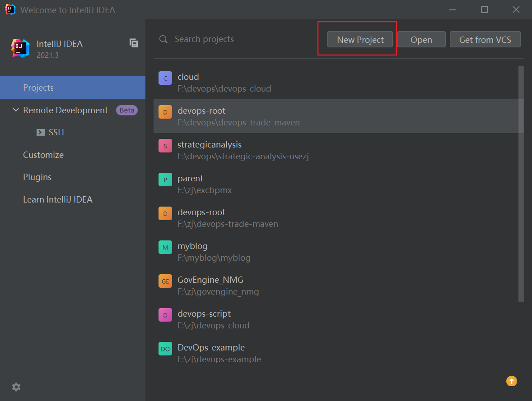This screenshot has width=532, height=401.
Task: Click the SSH terminal icon
Action: [x=41, y=132]
